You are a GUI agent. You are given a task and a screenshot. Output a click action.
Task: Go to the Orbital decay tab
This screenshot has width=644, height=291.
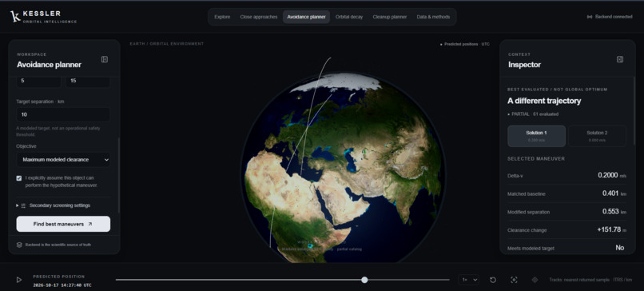tap(349, 17)
